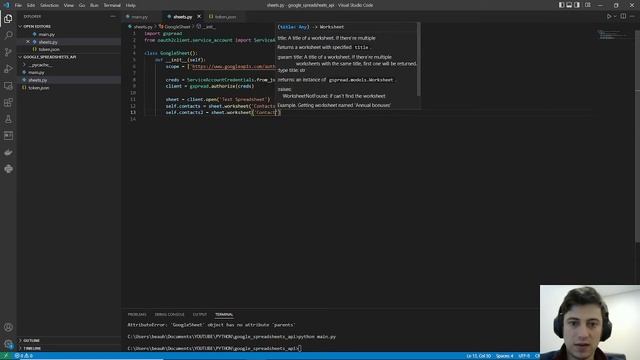Toggle secondary side bar layout icon
This screenshot has width=640, height=360.
(577, 5)
